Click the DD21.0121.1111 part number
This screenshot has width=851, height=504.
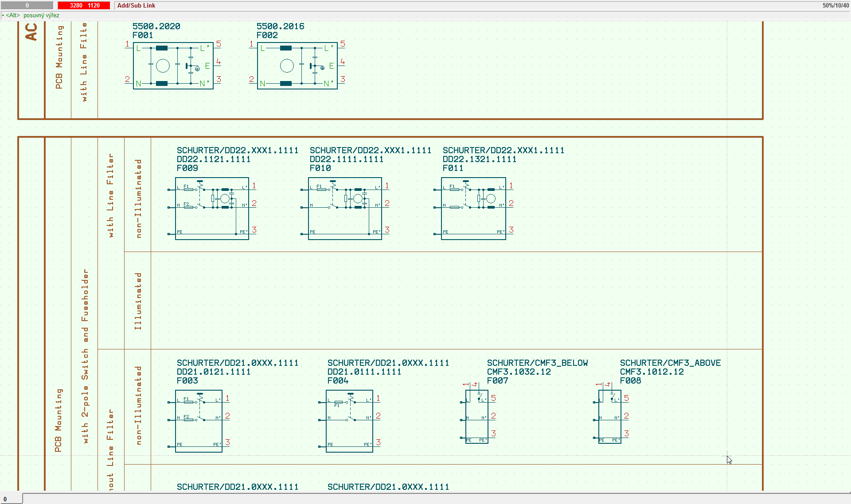[x=214, y=372]
